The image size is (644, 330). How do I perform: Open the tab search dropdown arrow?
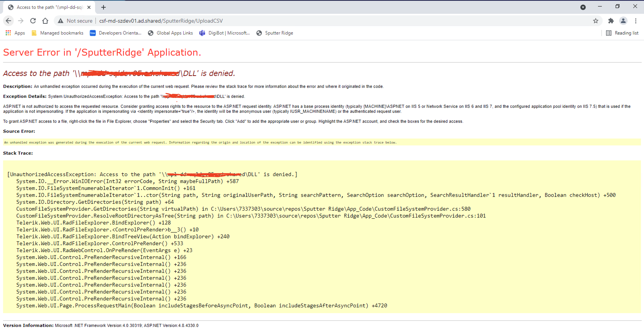583,7
